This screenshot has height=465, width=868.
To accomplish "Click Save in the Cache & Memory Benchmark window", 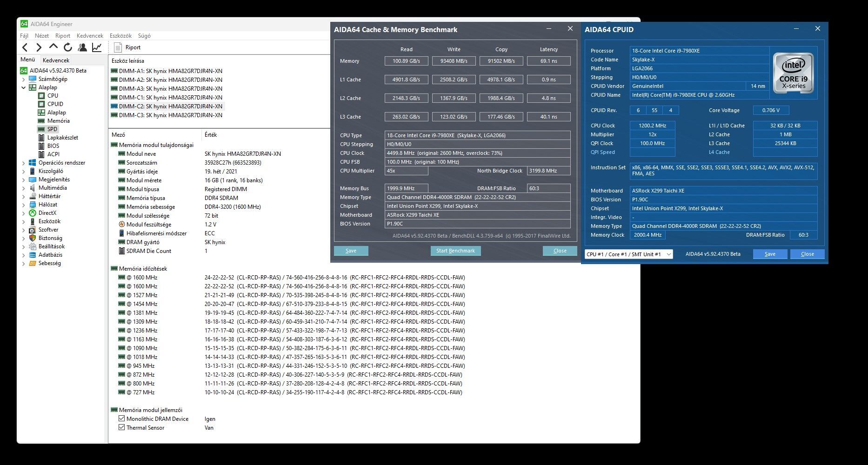I will [351, 251].
